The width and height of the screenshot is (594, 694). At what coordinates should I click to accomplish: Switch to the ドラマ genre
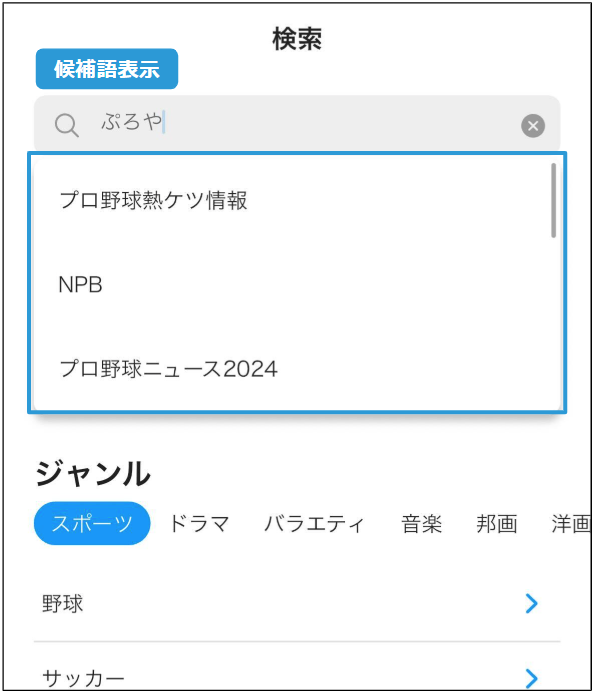(199, 523)
